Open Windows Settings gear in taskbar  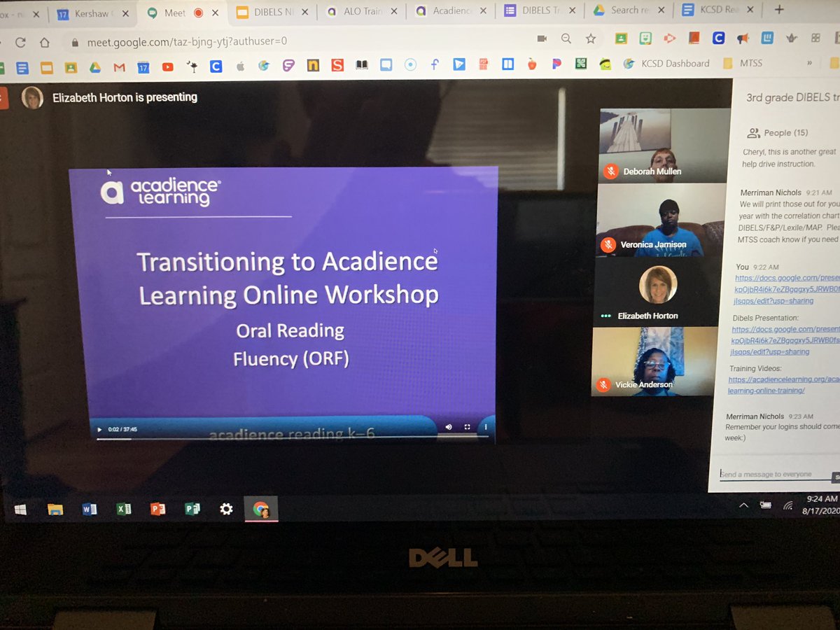pyautogui.click(x=226, y=509)
